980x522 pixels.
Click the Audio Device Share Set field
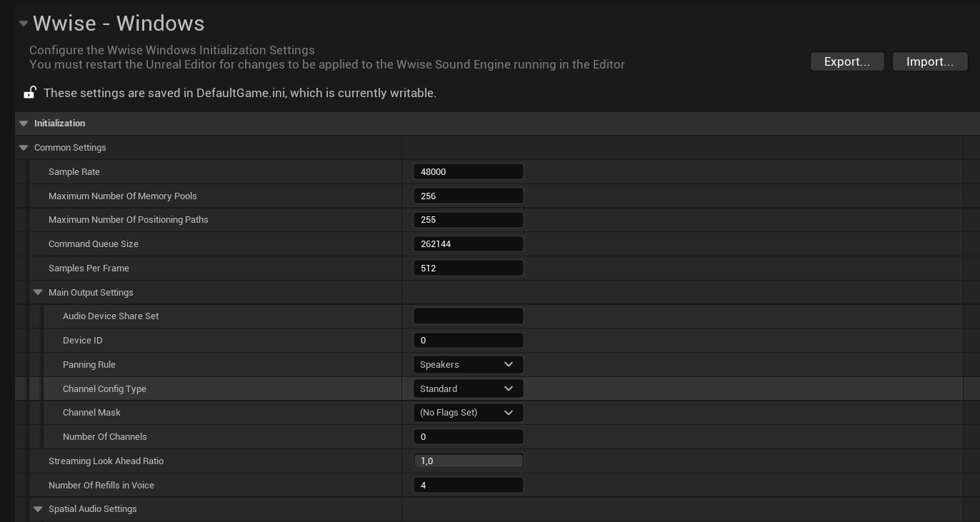pyautogui.click(x=469, y=316)
